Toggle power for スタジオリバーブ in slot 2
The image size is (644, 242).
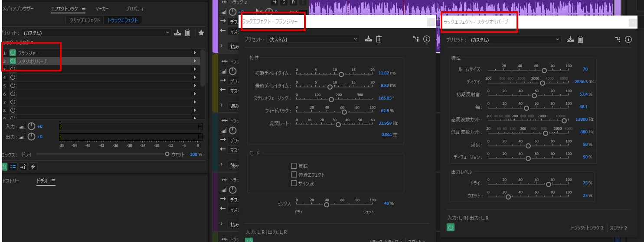point(13,61)
